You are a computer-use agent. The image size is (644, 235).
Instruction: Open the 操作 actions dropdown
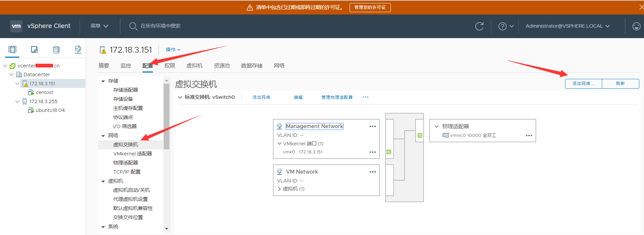[173, 50]
